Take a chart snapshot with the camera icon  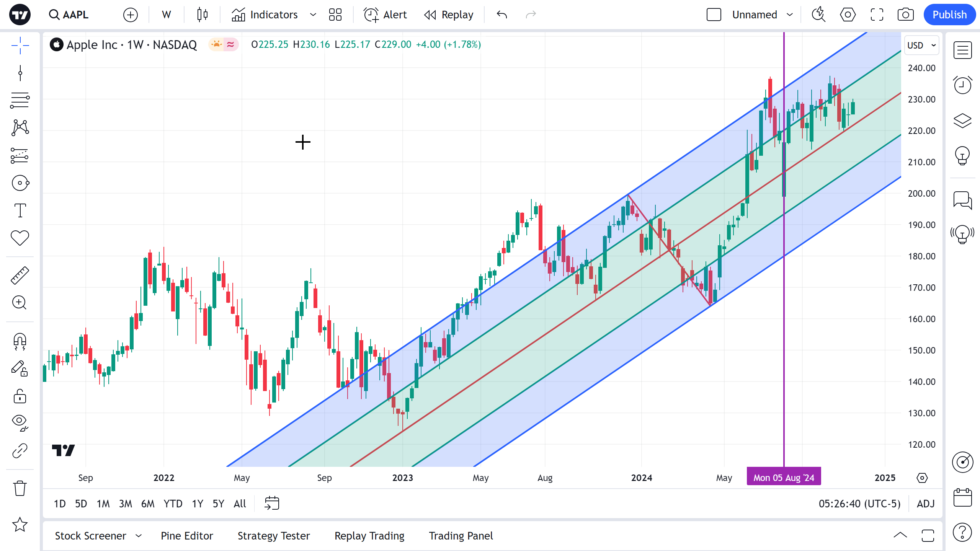(x=905, y=15)
